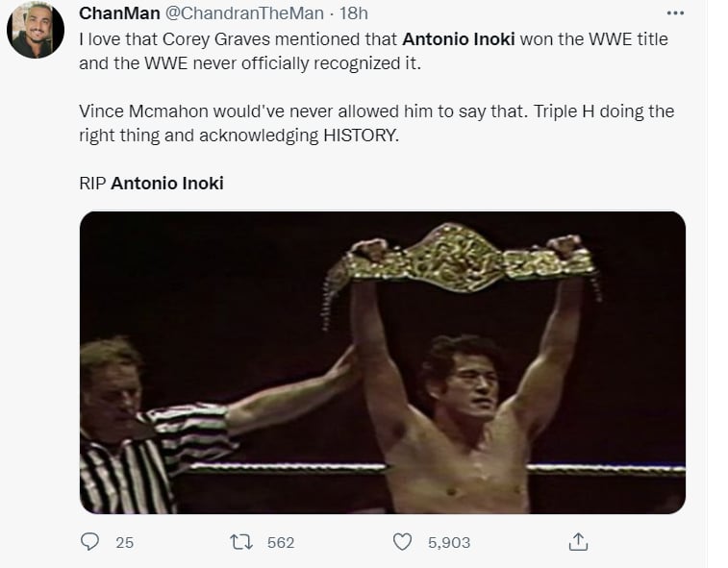Click the Vince Mcmahon paragraph text
This screenshot has height=568, width=728.
[377, 123]
